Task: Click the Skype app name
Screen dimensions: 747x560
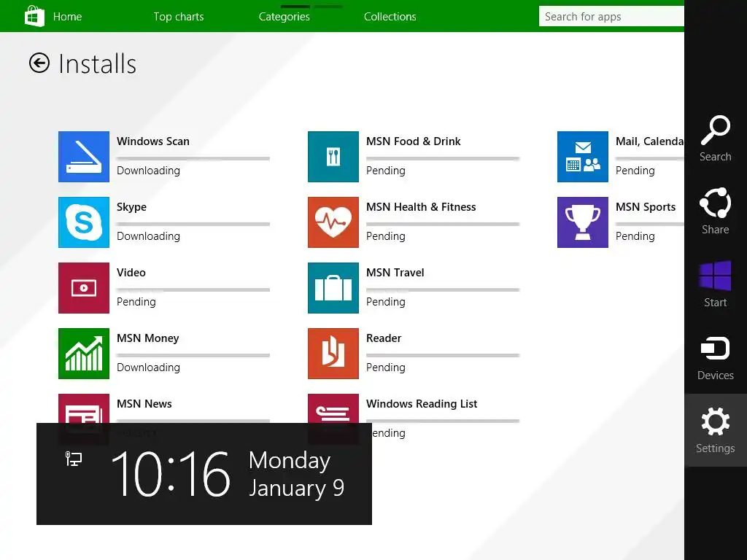Action: click(131, 207)
